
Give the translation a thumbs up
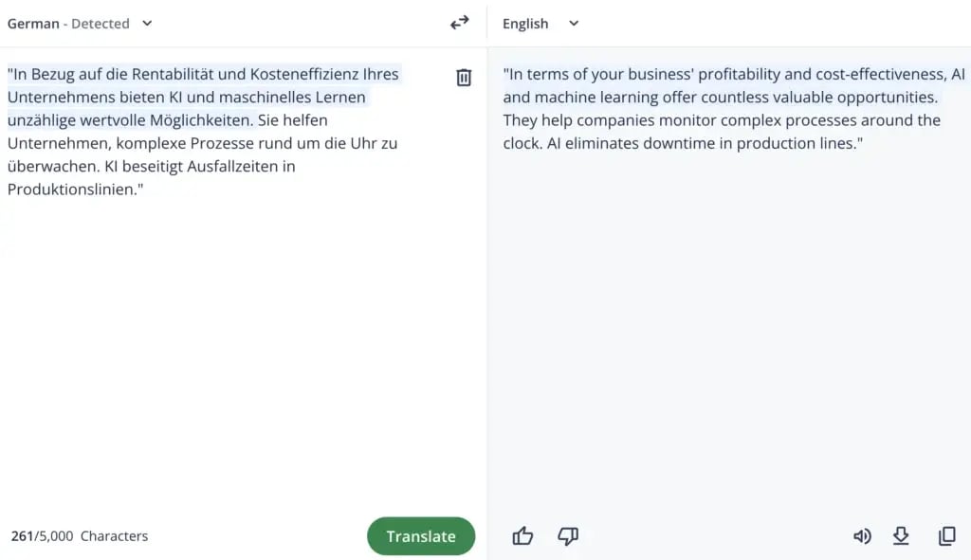click(x=522, y=536)
